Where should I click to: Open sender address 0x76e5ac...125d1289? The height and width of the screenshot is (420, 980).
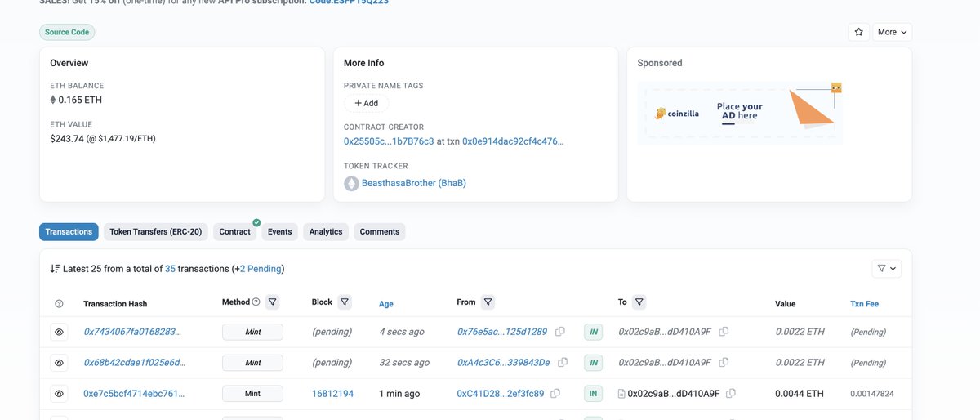pyautogui.click(x=502, y=332)
